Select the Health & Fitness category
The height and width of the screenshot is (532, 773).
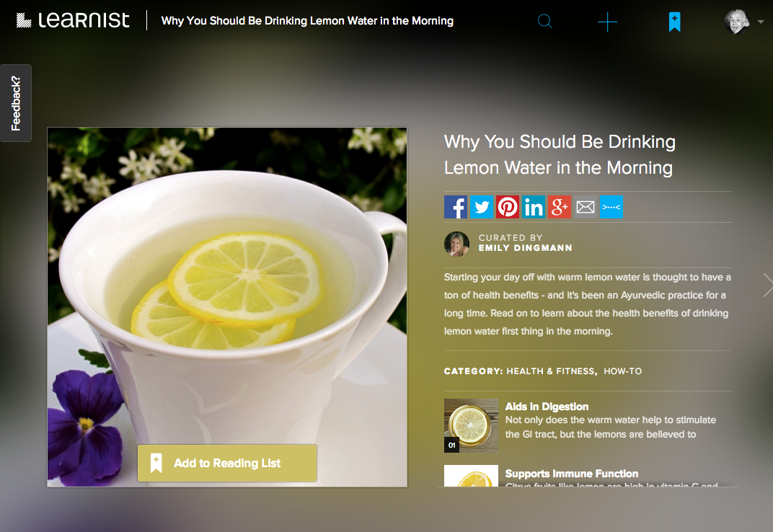551,371
